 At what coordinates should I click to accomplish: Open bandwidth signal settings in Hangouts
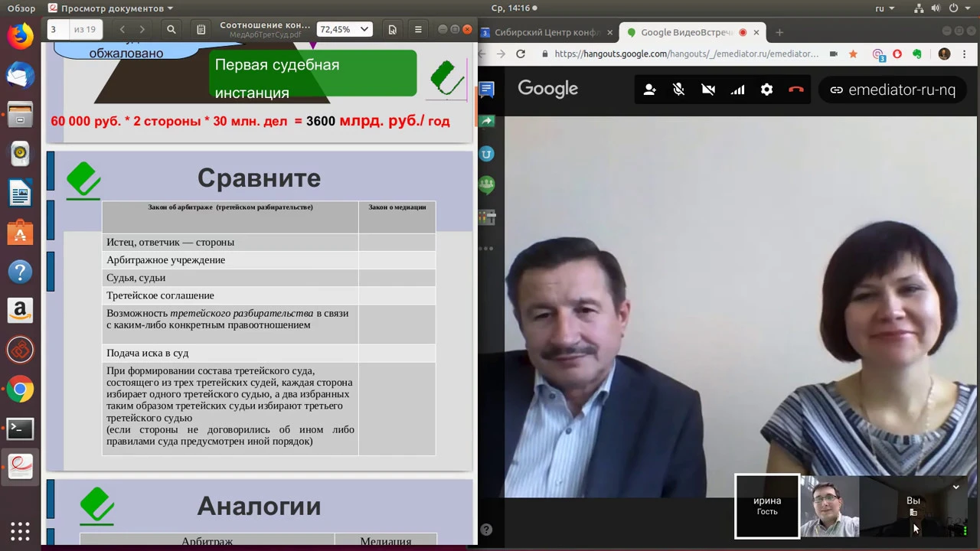tap(737, 90)
